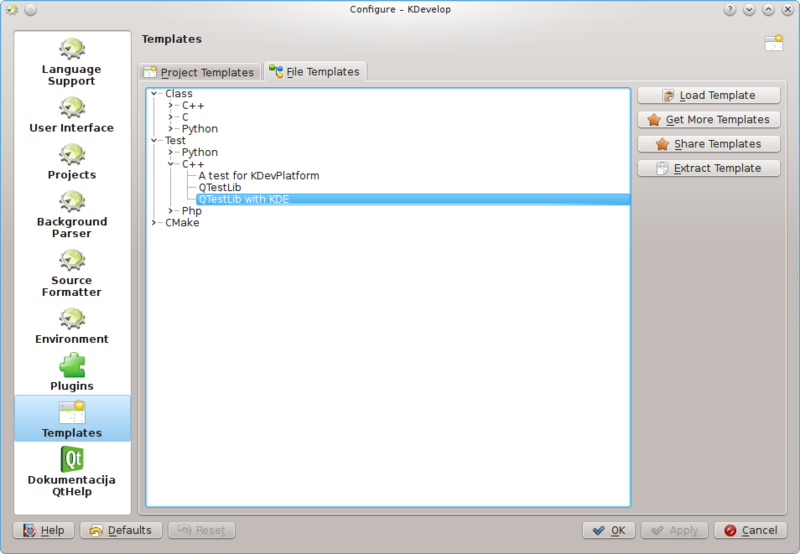This screenshot has height=554, width=800.
Task: Click the title bar help question-mark button
Action: pos(730,10)
